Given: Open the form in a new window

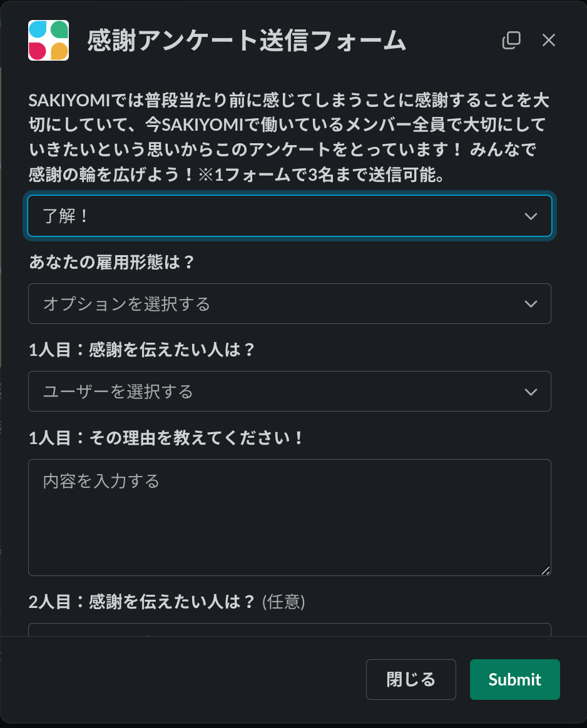Looking at the screenshot, I should click(511, 41).
